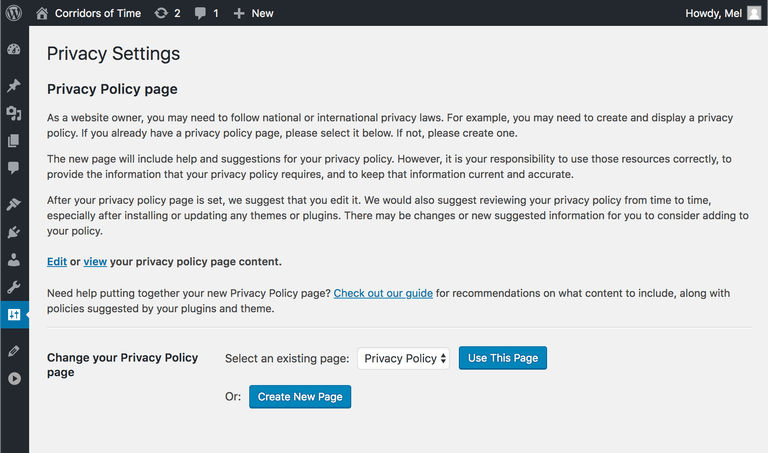Expand the Privacy Policy page dropdown
Image resolution: width=768 pixels, height=453 pixels.
[x=404, y=358]
